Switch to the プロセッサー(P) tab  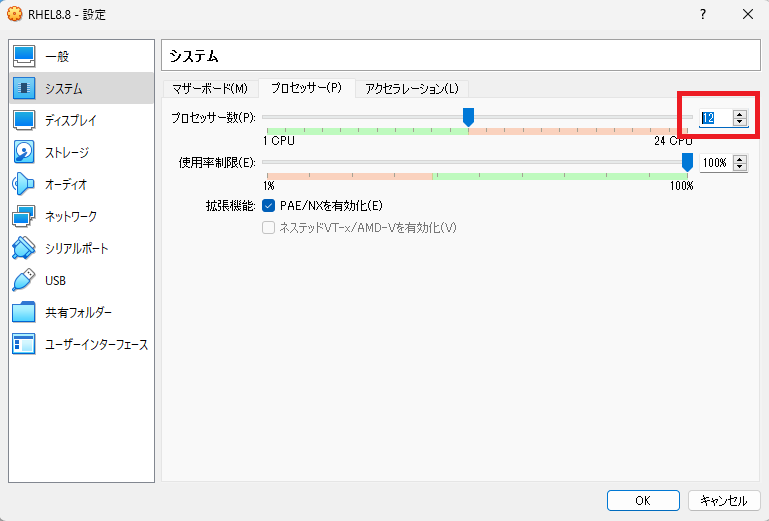tap(307, 88)
